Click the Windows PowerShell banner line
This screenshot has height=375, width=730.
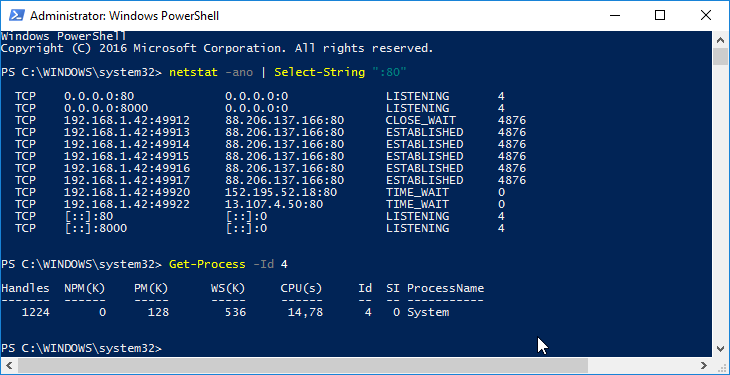(64, 36)
